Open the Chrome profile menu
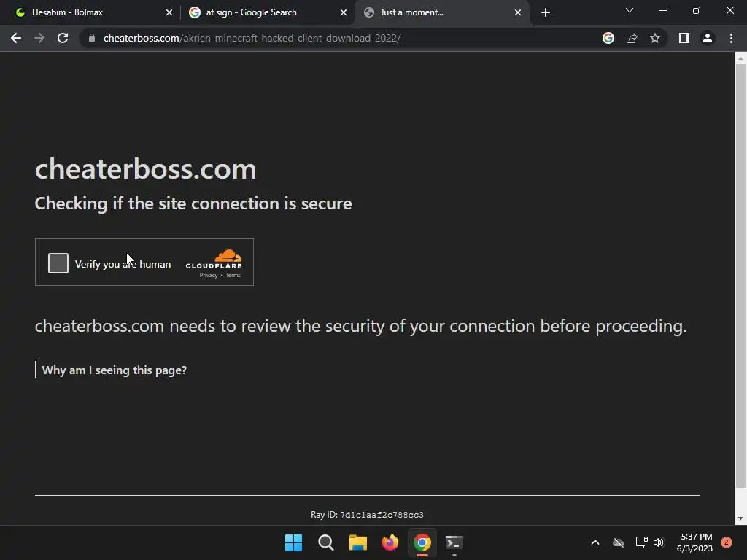The width and height of the screenshot is (747, 560). click(x=708, y=38)
